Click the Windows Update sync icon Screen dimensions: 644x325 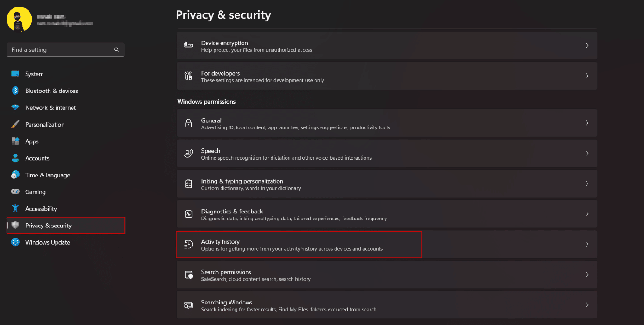tap(15, 242)
